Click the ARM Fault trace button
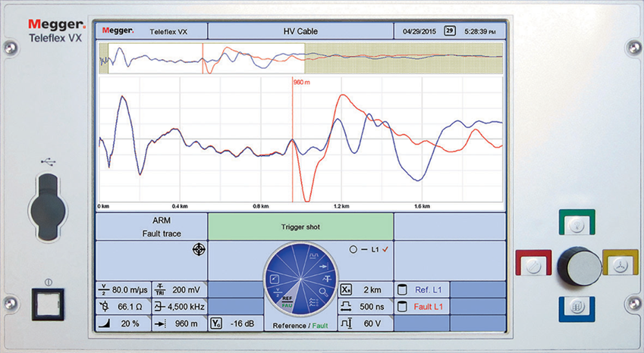Viewport: 644px width, 353px height. pyautogui.click(x=152, y=226)
